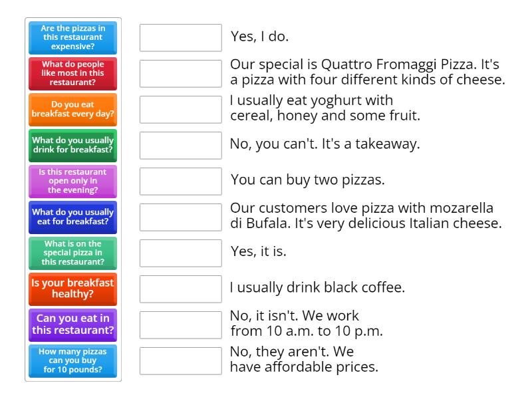Viewport: 532px width, 399px height.
Task: Pick the 'Is your breakfast healthy?' tile
Action: coord(73,289)
